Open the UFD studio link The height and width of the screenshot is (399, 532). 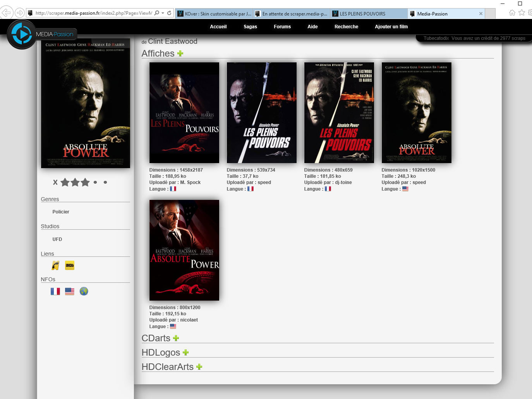57,239
